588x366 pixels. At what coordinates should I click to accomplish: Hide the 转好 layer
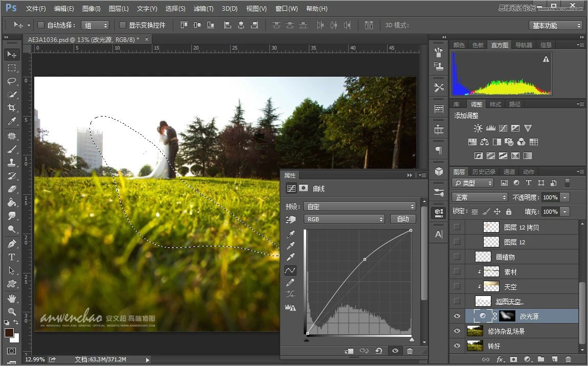coord(457,346)
